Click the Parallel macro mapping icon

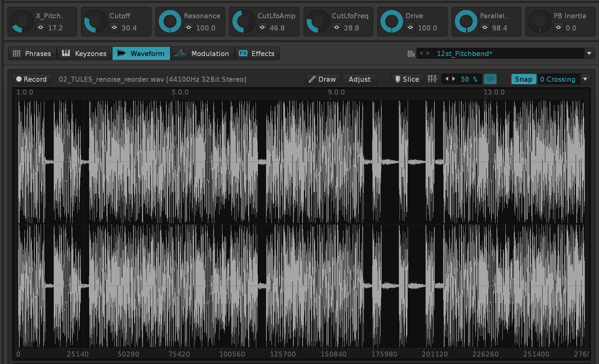(485, 28)
